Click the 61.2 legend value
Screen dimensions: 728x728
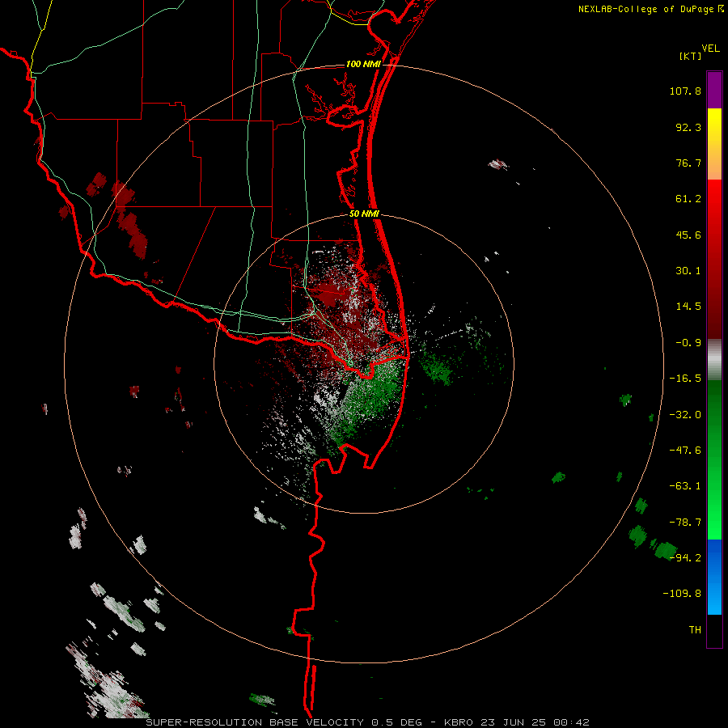[688, 199]
